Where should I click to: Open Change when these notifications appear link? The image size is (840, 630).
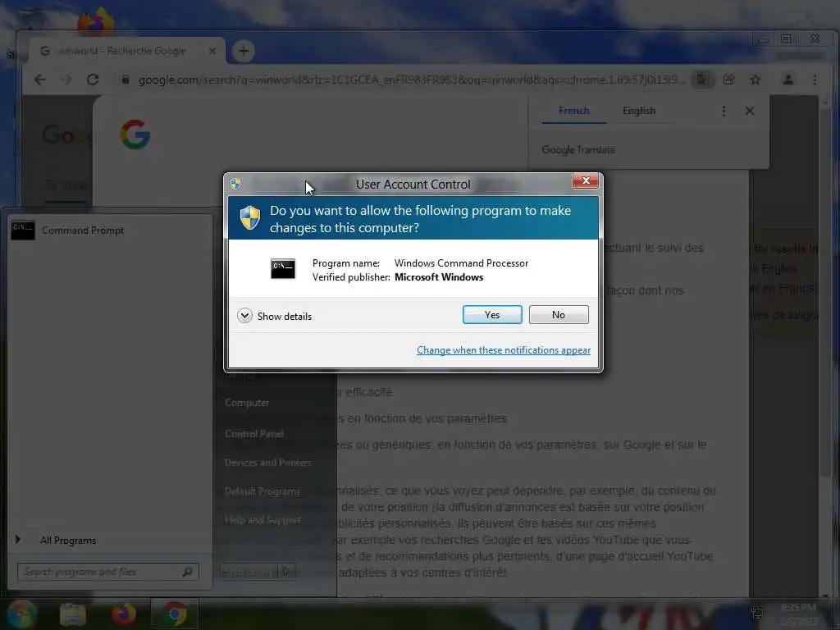point(504,349)
